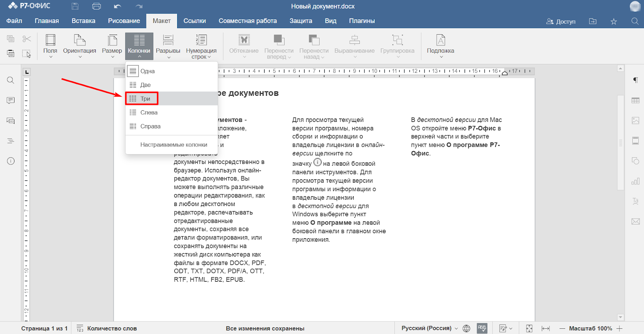
Task: Open navigation headings panel in left sidebar
Action: coord(11,141)
